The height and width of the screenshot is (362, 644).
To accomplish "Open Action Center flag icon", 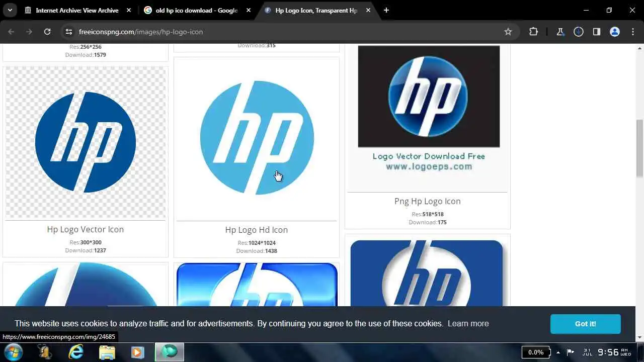I will [571, 352].
